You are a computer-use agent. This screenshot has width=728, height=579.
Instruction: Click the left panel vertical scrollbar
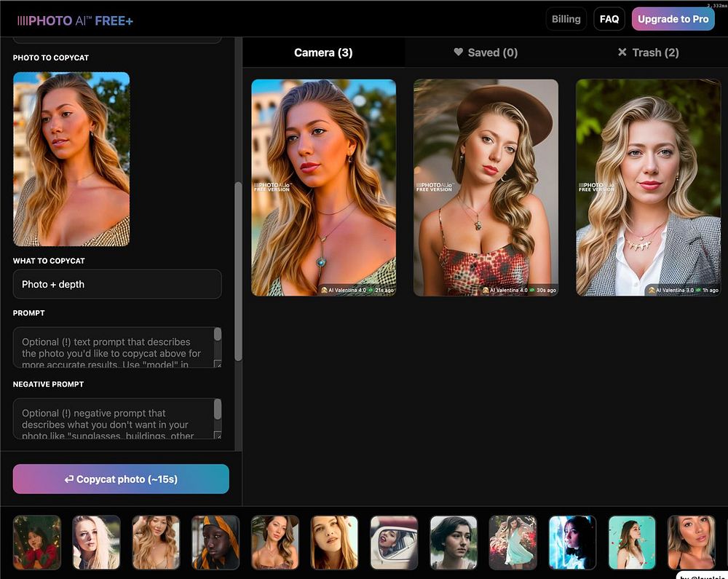coord(238,271)
